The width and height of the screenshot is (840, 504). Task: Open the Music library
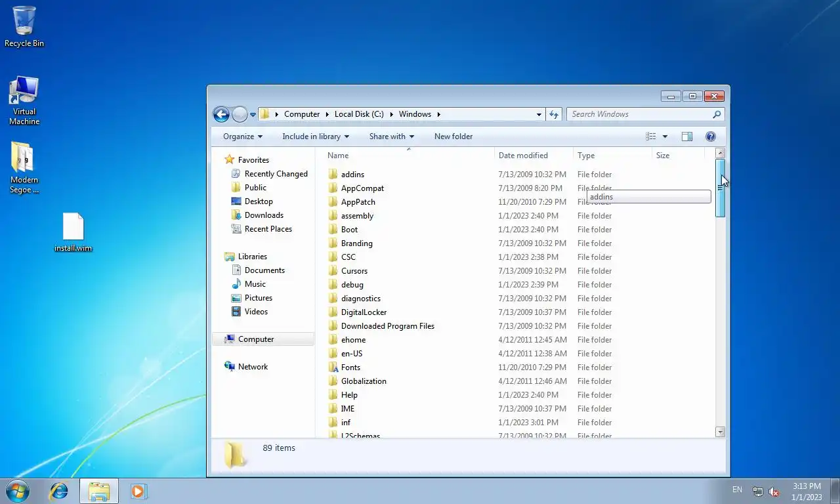pos(249,284)
